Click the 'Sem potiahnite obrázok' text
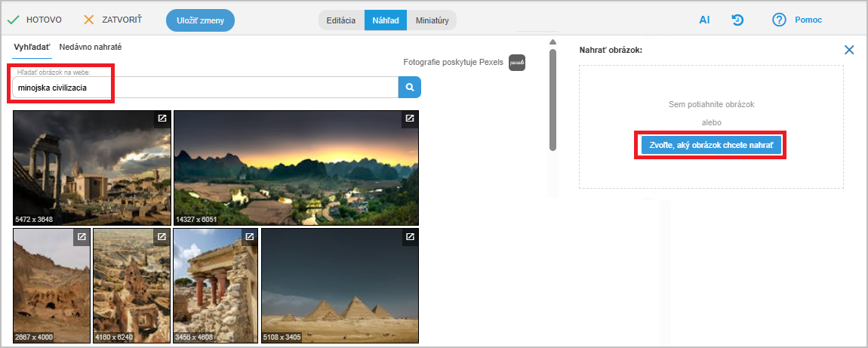 [711, 104]
